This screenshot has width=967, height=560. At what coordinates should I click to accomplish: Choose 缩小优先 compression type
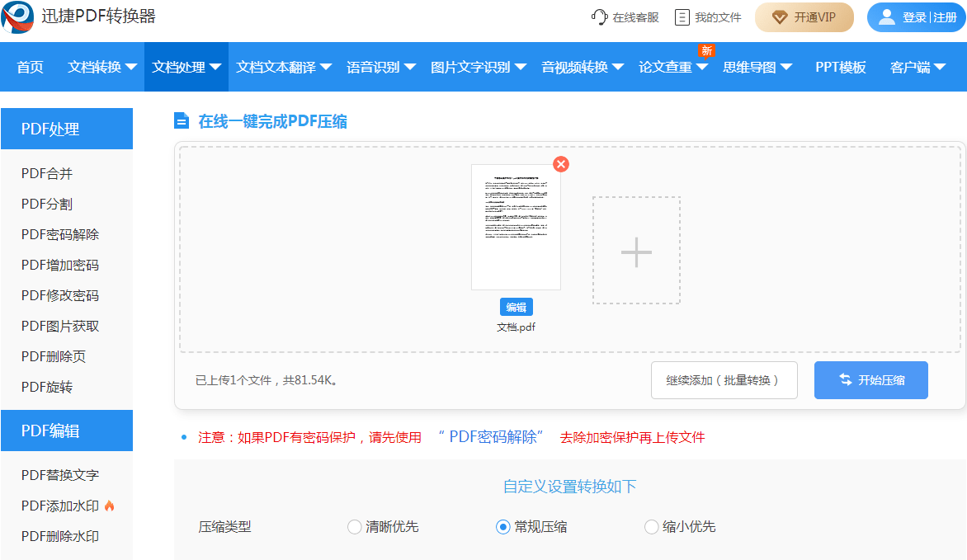pyautogui.click(x=651, y=526)
